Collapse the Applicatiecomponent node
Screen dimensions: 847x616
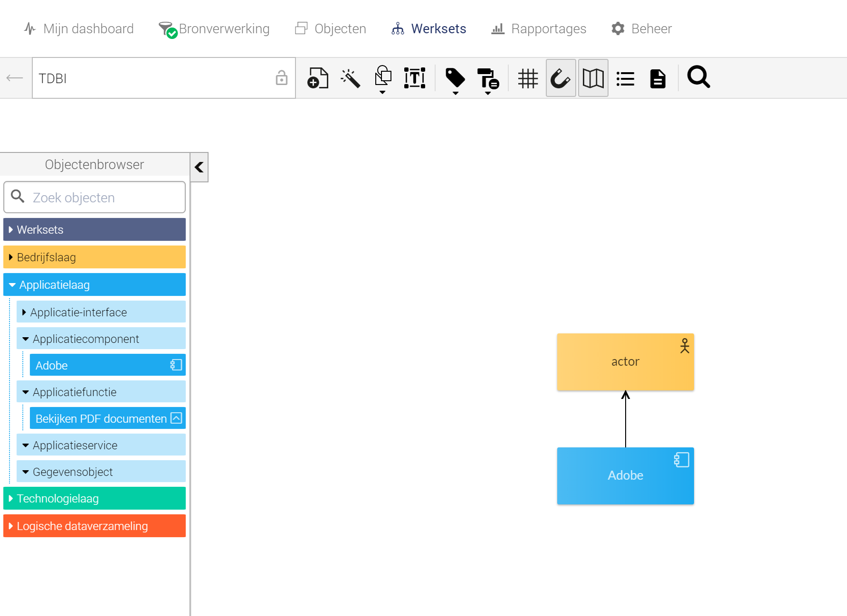[101, 339]
